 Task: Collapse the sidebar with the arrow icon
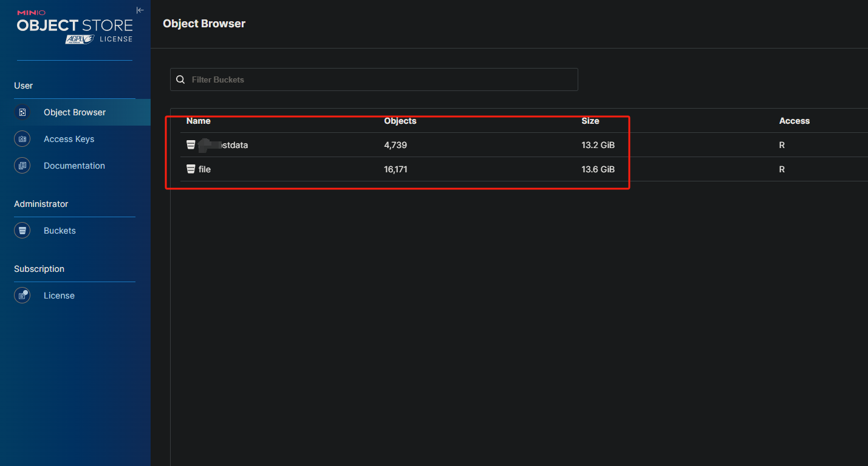[140, 10]
